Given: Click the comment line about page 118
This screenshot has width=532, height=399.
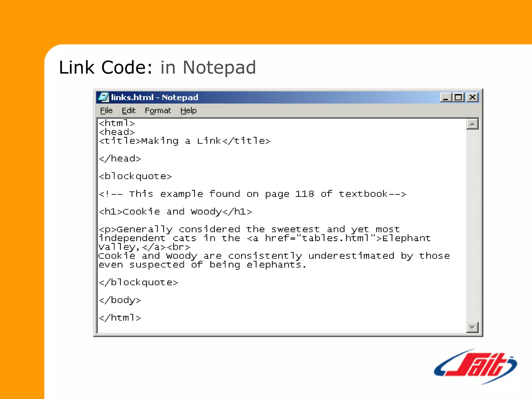Looking at the screenshot, I should click(252, 194).
